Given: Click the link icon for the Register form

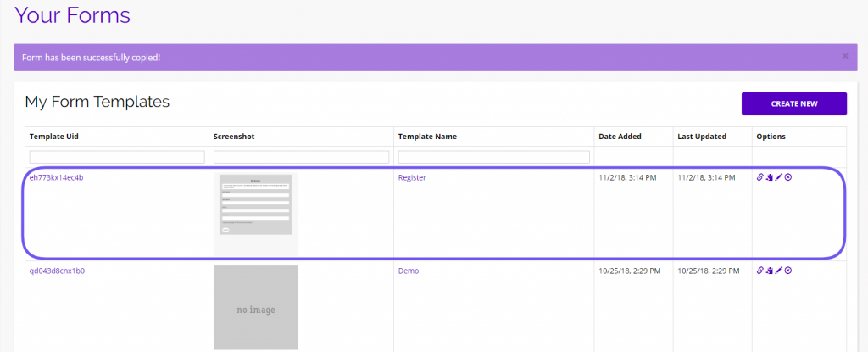Looking at the screenshot, I should point(760,177).
